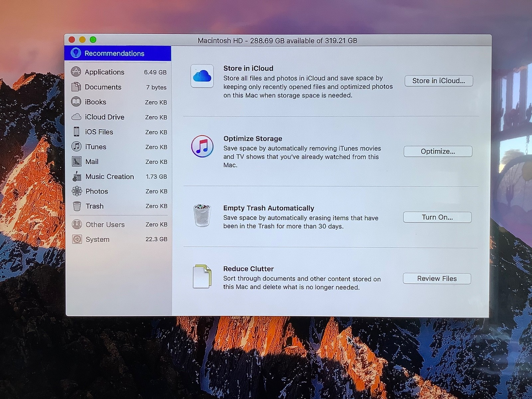Viewport: 532px width, 399px height.
Task: Click the Documents sidebar icon
Action: (x=76, y=87)
